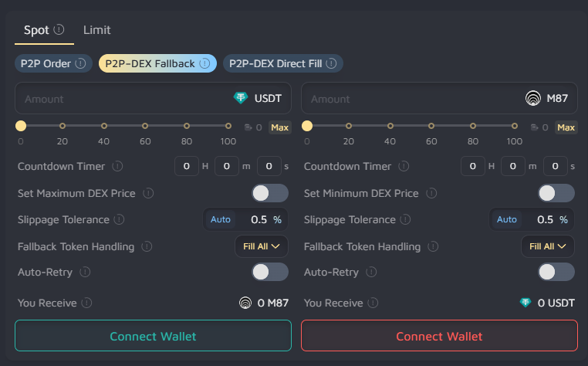Turn on left Auto-Retry switch
This screenshot has height=366, width=588.
(x=270, y=272)
